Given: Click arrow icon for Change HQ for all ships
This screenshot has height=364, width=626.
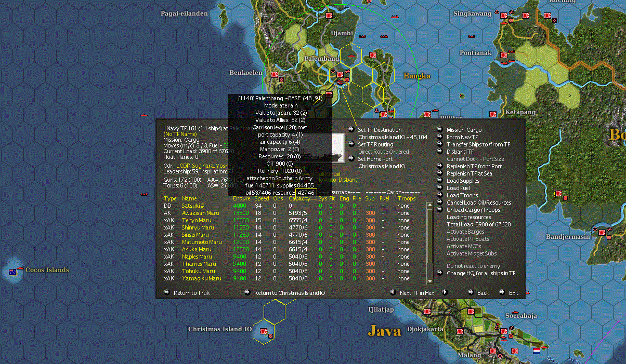Looking at the screenshot, I should 440,273.
